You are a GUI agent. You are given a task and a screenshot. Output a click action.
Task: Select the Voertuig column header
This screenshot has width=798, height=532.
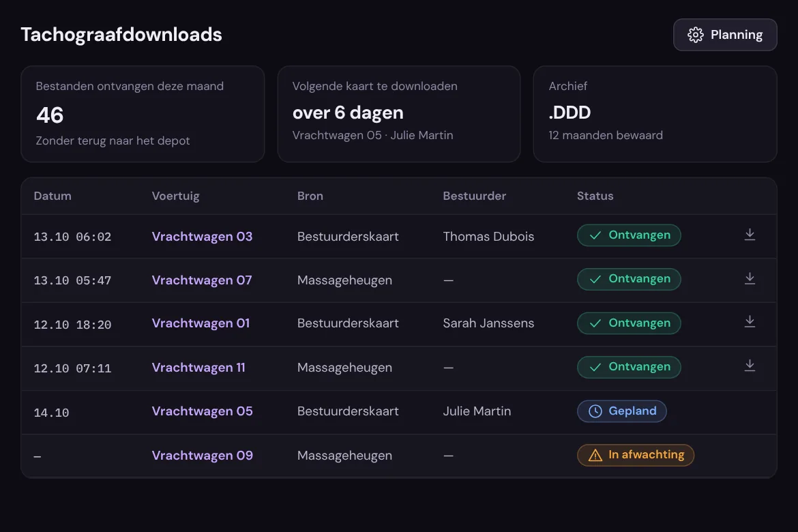[x=175, y=196]
